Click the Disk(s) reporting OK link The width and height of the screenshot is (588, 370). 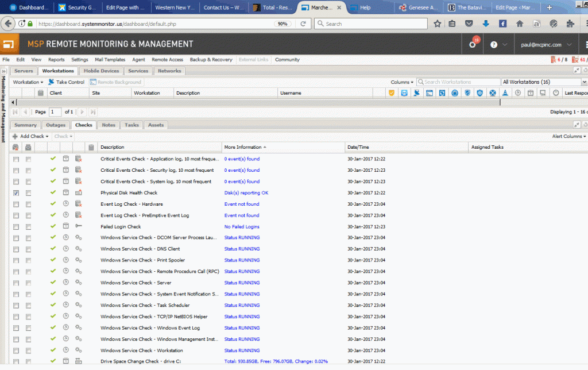coord(246,193)
